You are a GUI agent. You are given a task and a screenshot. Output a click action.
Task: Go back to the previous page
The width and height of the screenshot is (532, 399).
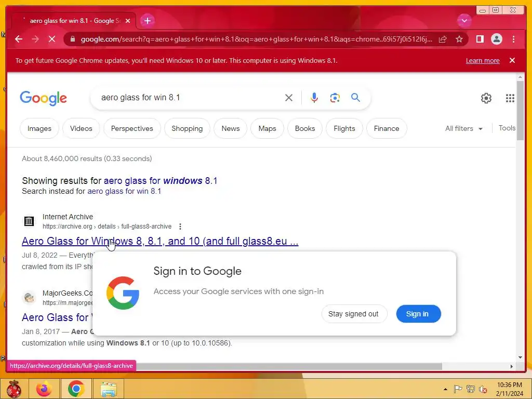coord(19,39)
